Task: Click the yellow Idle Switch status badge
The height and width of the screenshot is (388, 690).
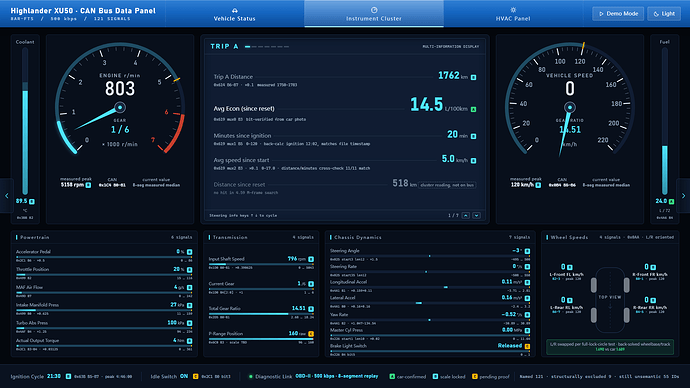Action: pos(195,377)
